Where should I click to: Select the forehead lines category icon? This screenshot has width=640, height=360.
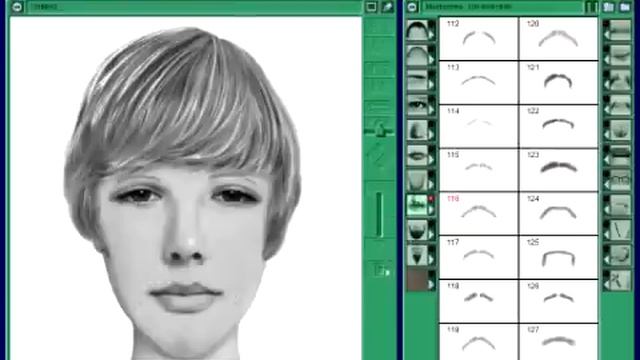click(620, 31)
